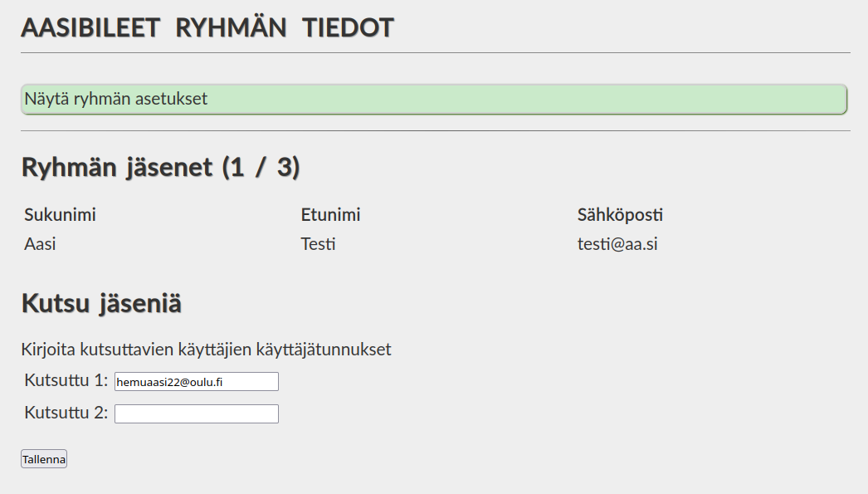Click the word RYHMÄN in the title
The image size is (868, 494).
pos(231,27)
